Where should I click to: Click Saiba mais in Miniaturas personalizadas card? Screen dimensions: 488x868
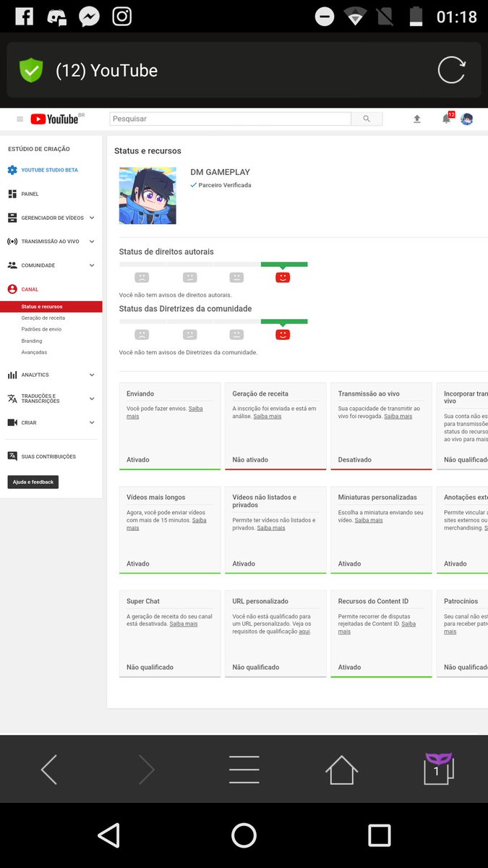click(x=369, y=520)
